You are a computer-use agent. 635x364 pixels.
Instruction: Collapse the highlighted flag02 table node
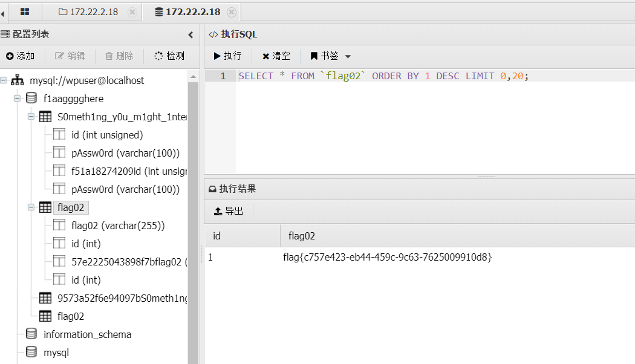[31, 207]
